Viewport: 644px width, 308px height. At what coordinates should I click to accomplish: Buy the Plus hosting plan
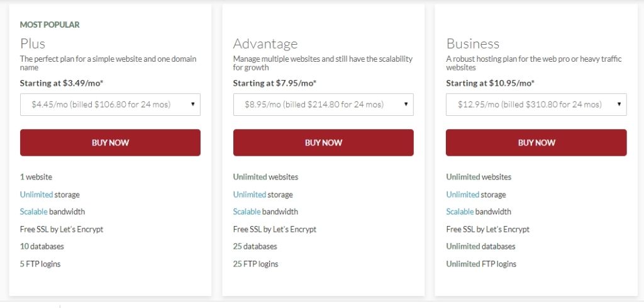pyautogui.click(x=110, y=143)
